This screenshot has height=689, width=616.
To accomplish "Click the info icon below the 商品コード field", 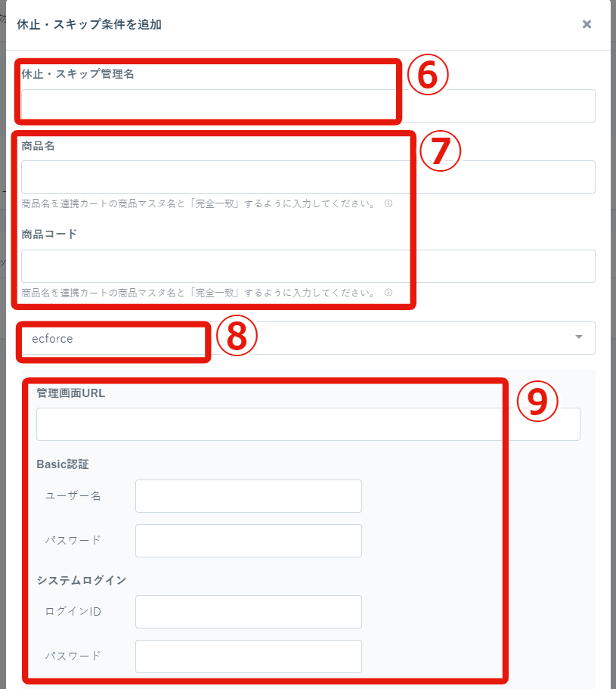I will 388,292.
